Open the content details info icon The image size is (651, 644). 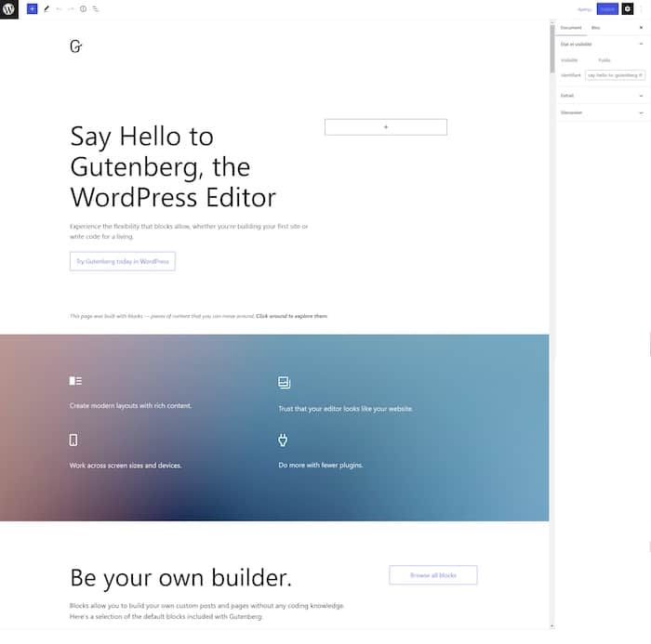click(x=83, y=8)
